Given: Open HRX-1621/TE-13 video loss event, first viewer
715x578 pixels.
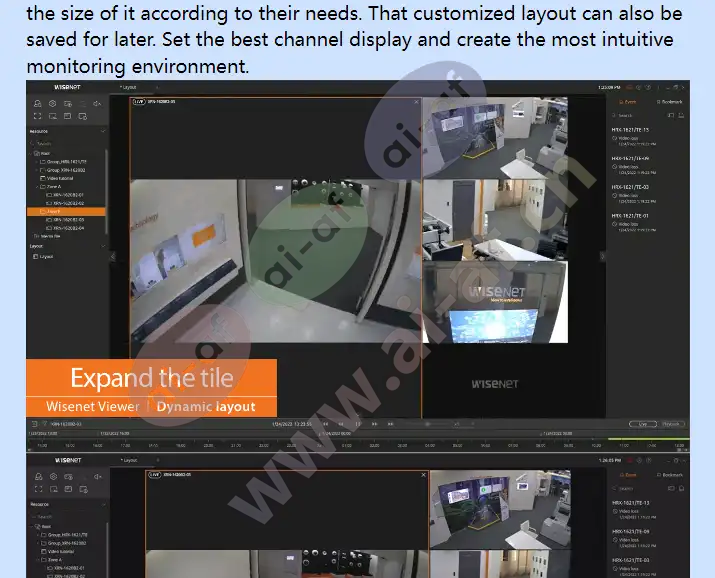Looking at the screenshot, I should click(x=634, y=137).
